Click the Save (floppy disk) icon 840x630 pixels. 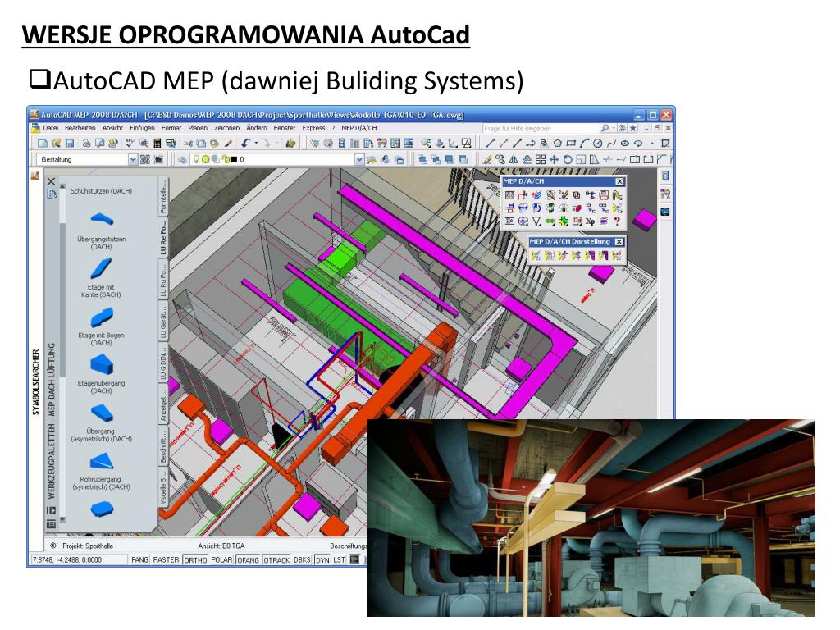tap(69, 144)
